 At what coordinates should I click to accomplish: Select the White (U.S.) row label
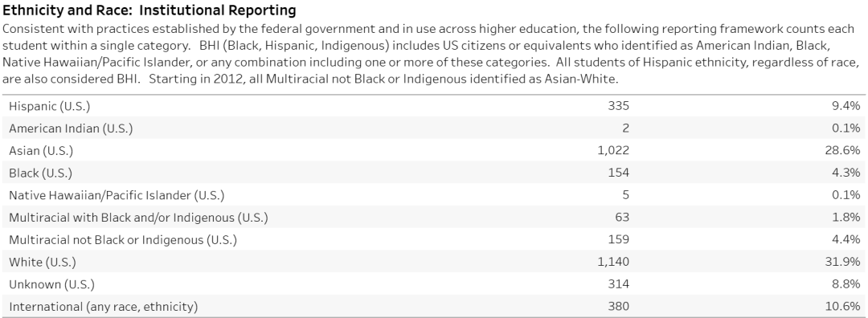[43, 262]
